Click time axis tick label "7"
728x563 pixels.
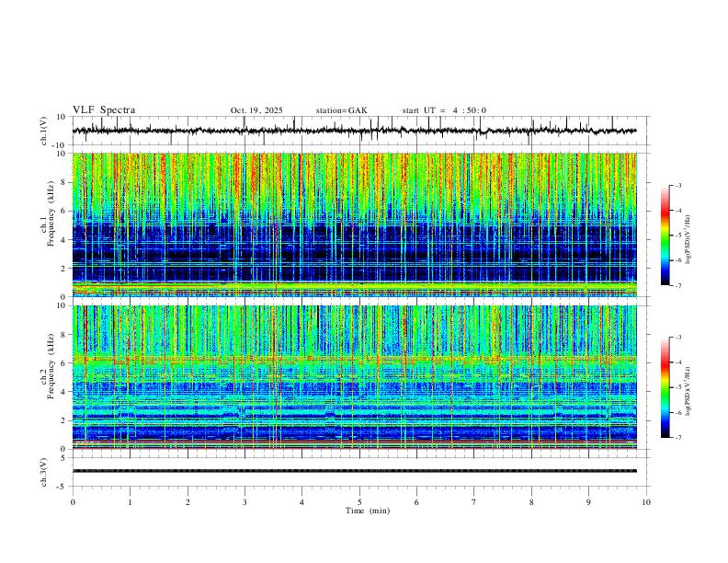474,502
